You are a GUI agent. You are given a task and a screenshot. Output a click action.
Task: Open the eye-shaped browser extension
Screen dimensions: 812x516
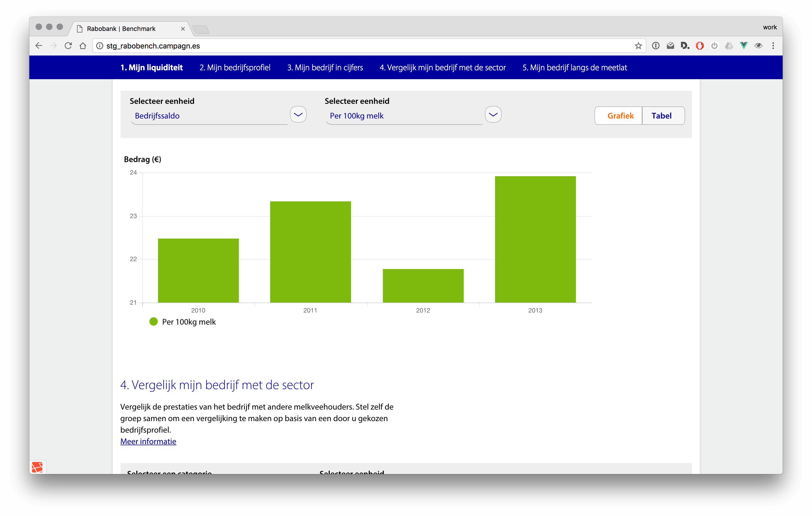pos(758,46)
